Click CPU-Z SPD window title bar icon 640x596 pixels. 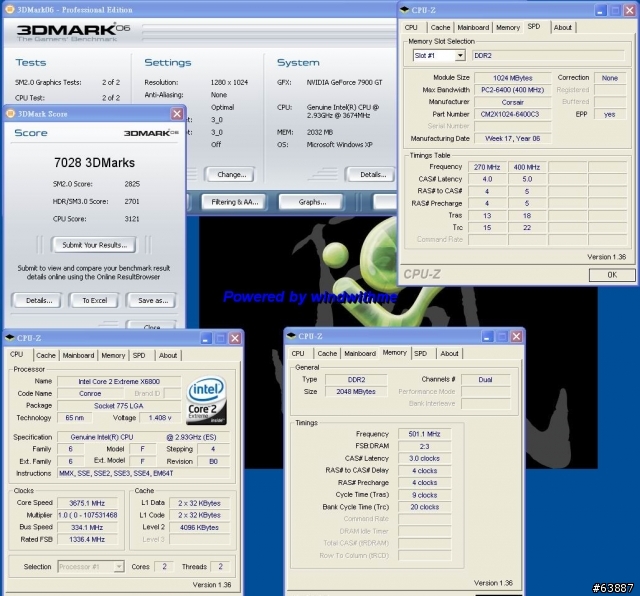pos(404,10)
